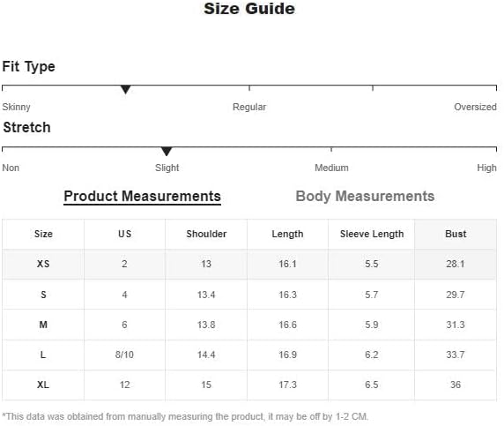Click the Stretch slider Slight marker
The width and height of the screenshot is (504, 426).
(167, 151)
